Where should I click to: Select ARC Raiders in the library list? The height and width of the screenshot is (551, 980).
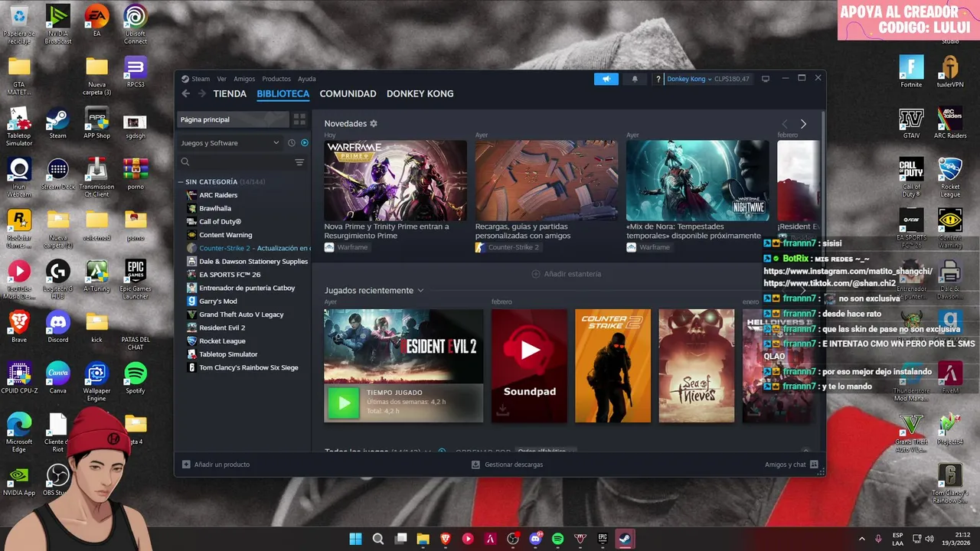point(218,195)
